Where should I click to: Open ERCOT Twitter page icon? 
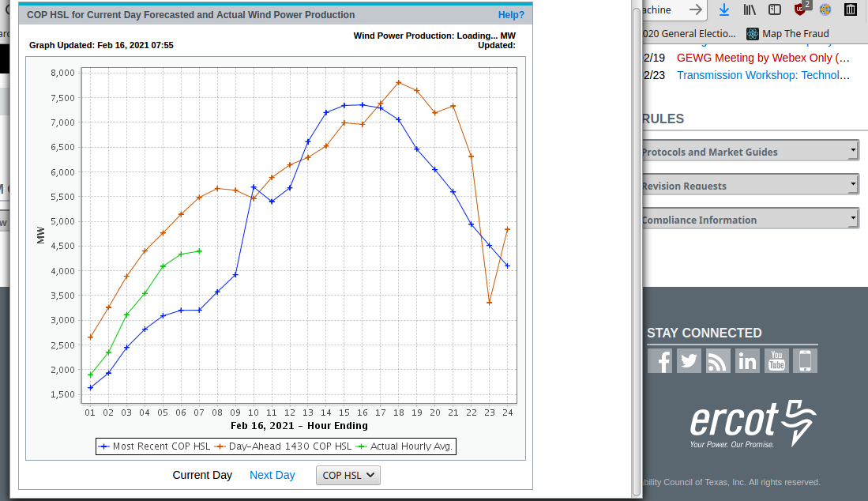pos(690,361)
